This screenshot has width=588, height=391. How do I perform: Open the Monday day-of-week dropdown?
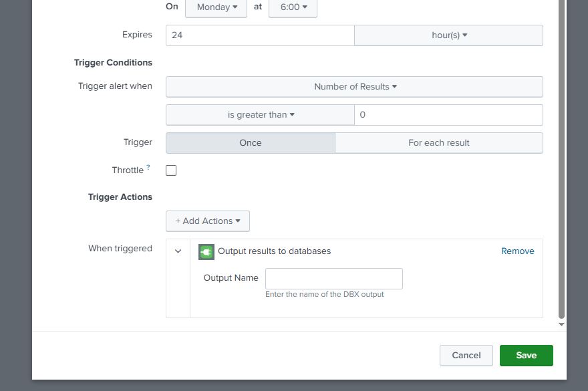point(215,7)
